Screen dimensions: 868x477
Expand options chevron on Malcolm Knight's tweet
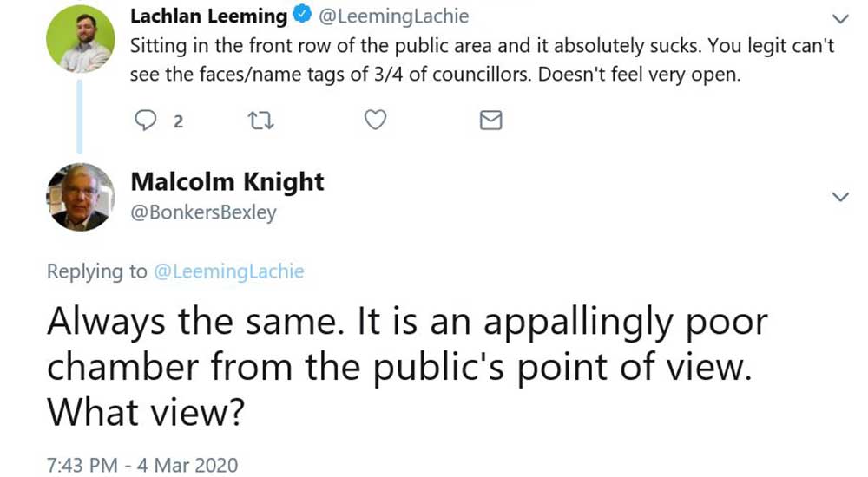pyautogui.click(x=840, y=198)
